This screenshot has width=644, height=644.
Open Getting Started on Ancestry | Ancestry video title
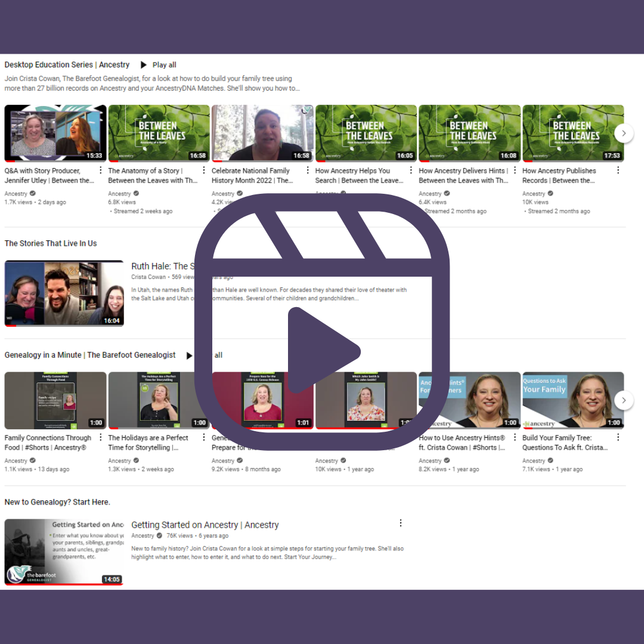tap(205, 525)
